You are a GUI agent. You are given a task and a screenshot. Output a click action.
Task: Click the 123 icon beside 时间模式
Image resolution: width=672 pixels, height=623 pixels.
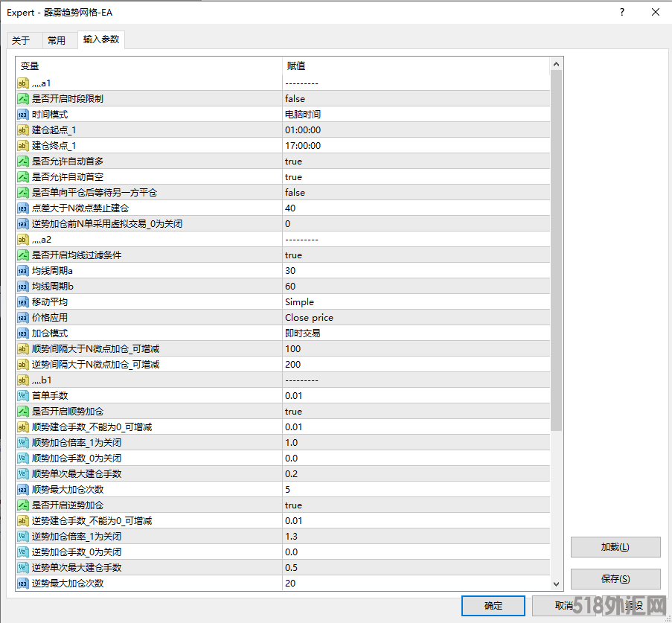22,114
